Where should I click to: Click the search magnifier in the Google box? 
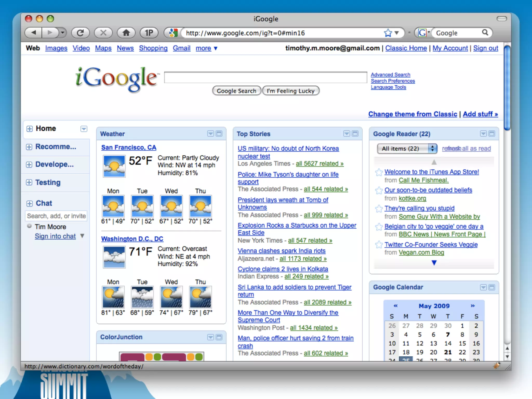point(485,32)
